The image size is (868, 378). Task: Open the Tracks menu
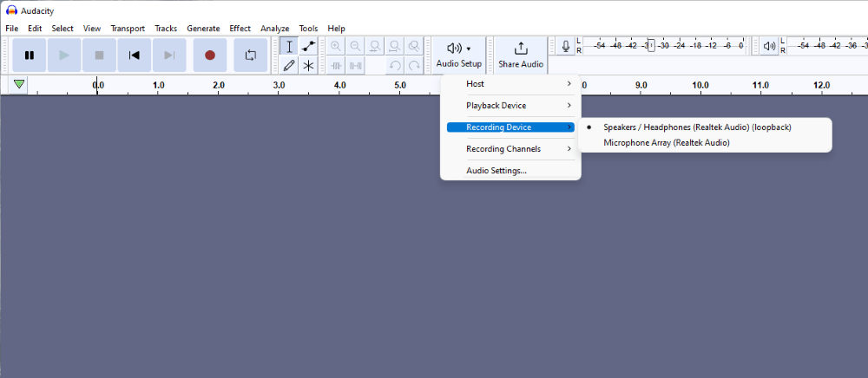click(x=166, y=29)
